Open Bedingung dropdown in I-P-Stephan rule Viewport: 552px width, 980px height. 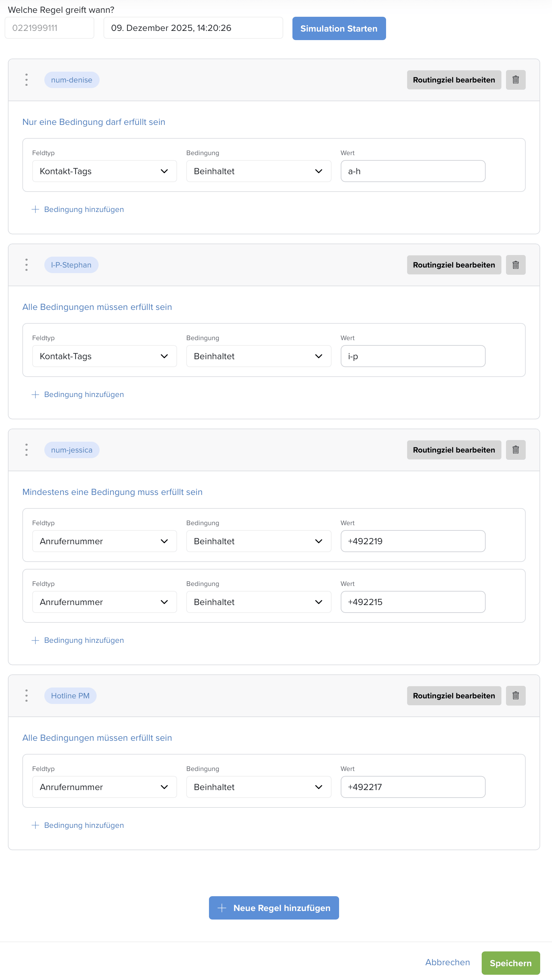258,356
